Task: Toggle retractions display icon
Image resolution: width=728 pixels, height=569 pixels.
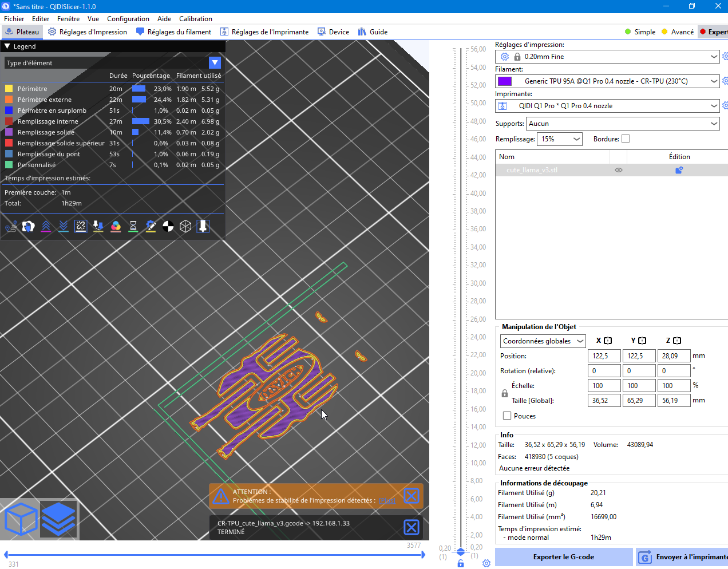Action: tap(46, 227)
